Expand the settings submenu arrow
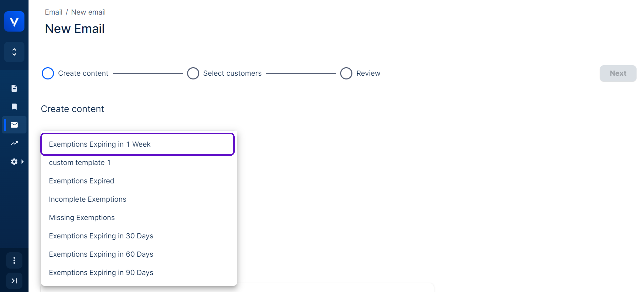Screen dimensions: 644x292 [x=22, y=162]
